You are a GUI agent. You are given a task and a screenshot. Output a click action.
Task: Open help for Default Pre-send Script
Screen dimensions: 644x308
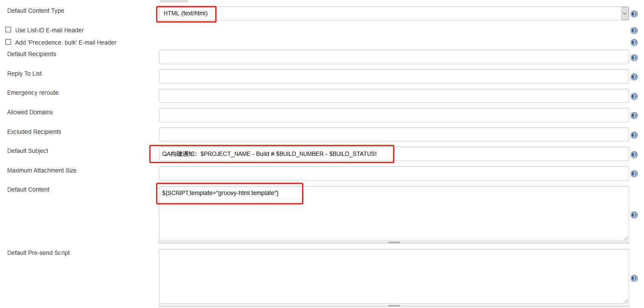634,278
